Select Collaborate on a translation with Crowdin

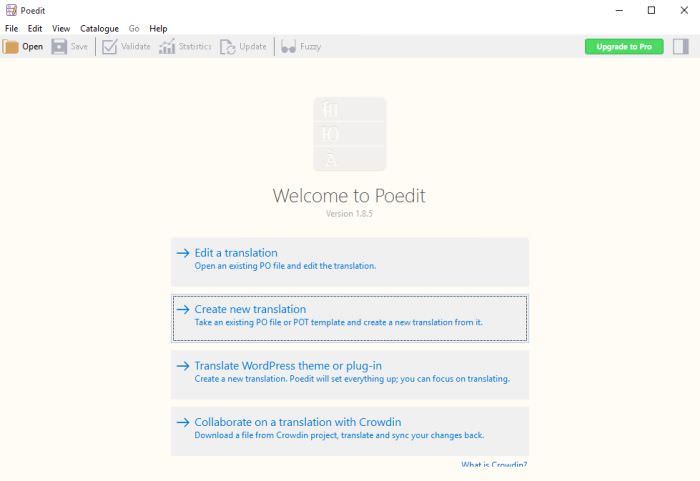pyautogui.click(x=350, y=431)
